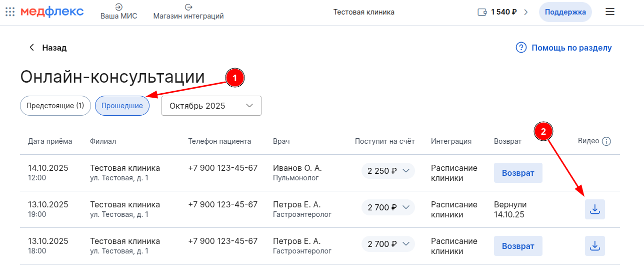The height and width of the screenshot is (276, 644).
Task: Click the Видео info icon
Action: 606,141
